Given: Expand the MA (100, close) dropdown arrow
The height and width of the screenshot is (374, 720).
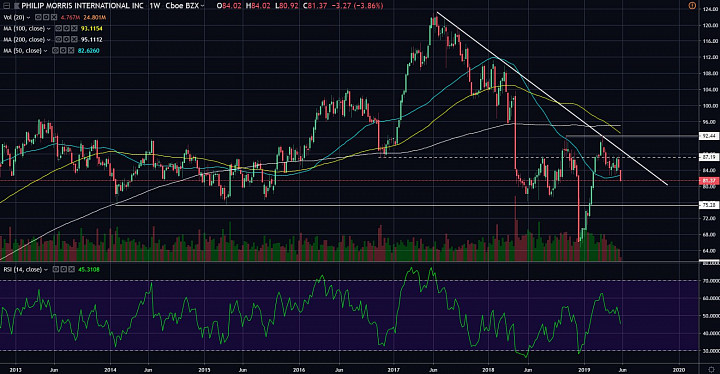Looking at the screenshot, I should click(48, 28).
